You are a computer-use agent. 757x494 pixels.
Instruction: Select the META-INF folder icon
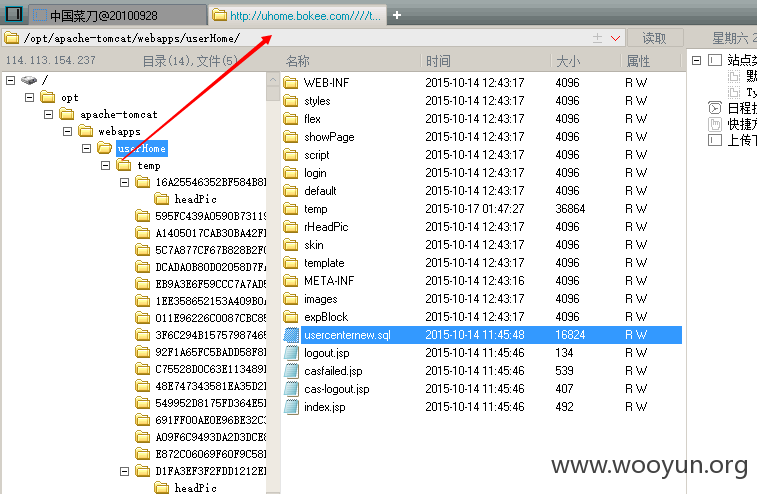pyautogui.click(x=291, y=281)
